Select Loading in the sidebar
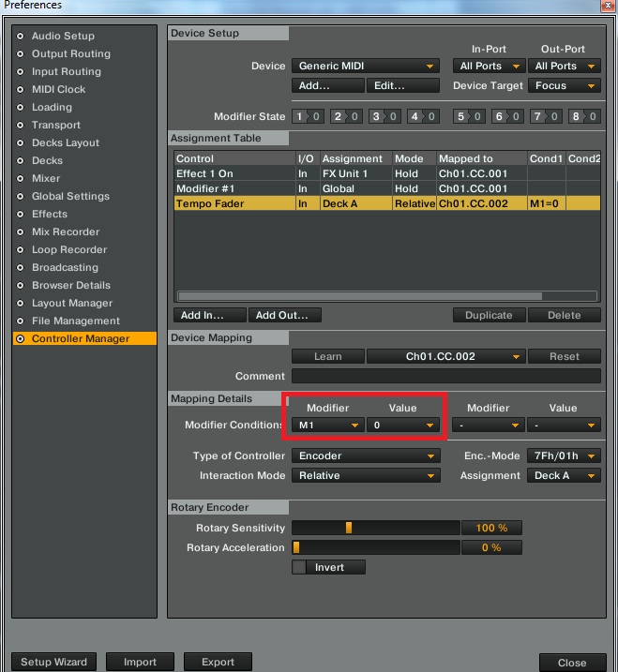Image resolution: width=618 pixels, height=672 pixels. pyautogui.click(x=52, y=107)
